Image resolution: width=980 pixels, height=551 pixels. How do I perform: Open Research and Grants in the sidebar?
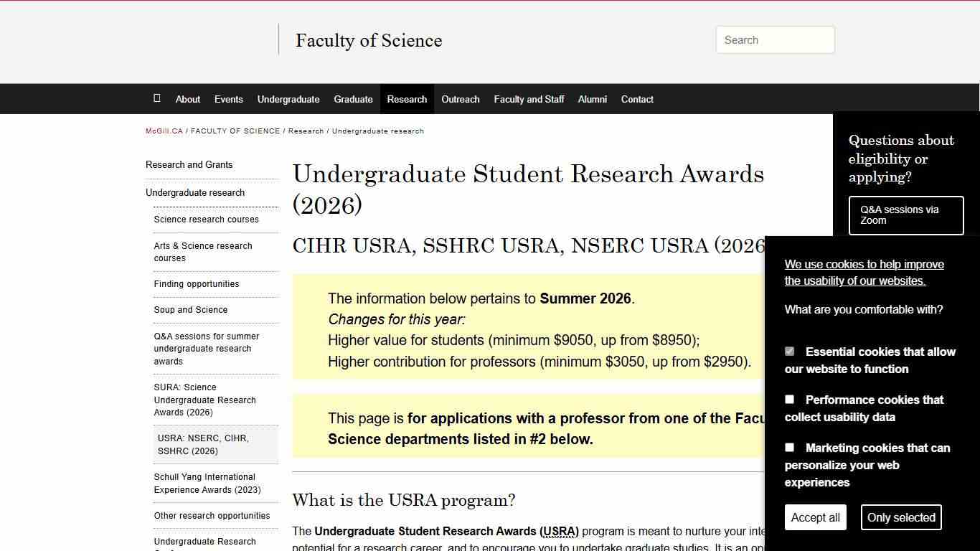(x=189, y=164)
